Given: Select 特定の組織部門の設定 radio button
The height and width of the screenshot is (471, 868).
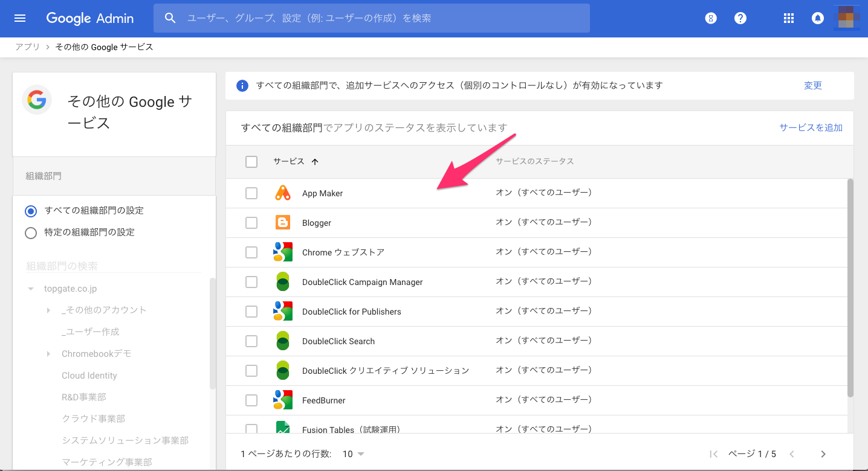Looking at the screenshot, I should pyautogui.click(x=31, y=233).
